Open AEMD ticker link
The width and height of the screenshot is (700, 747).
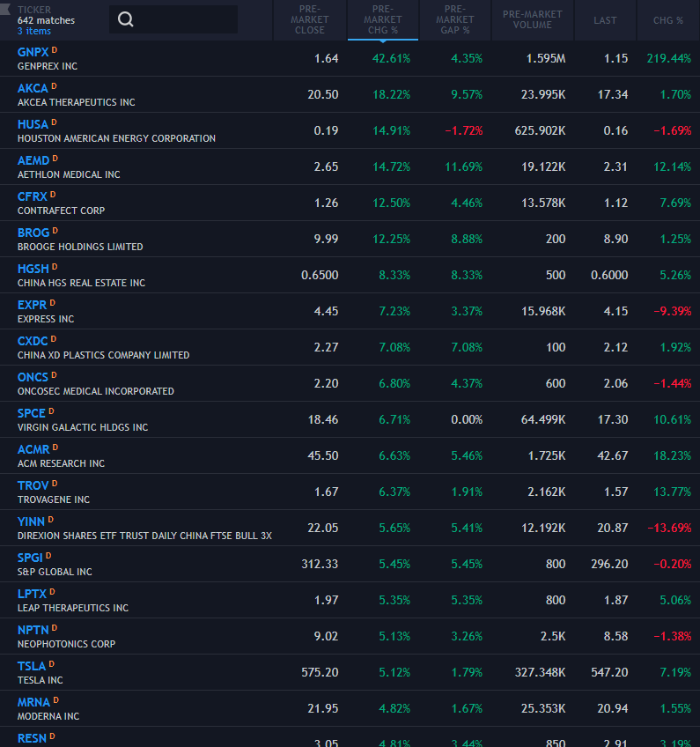[x=33, y=161]
